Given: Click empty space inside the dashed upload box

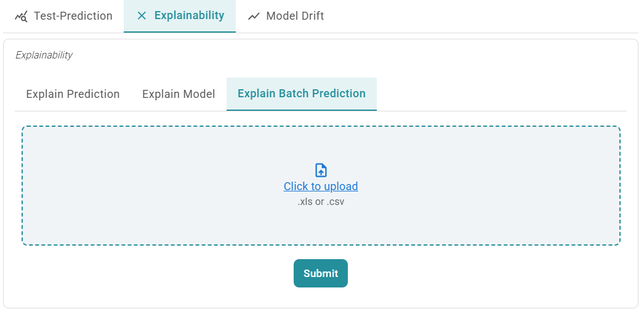Looking at the screenshot, I should point(154,185).
